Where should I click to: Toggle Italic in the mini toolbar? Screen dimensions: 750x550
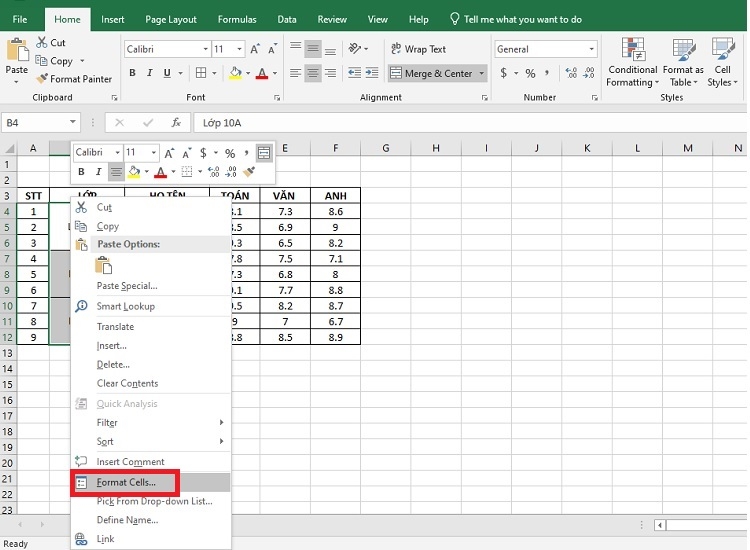(x=98, y=172)
